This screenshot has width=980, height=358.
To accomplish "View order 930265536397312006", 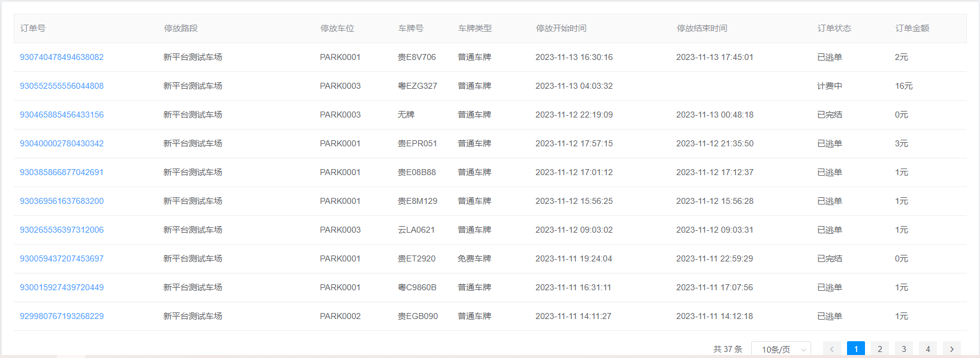I will point(62,230).
